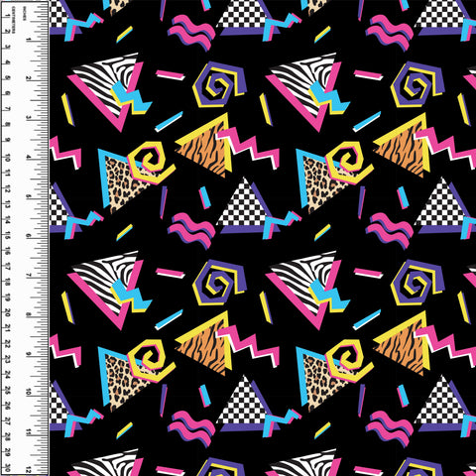Click the 30 centimeter number on ruler
This screenshot has width=476, height=476.
pyautogui.click(x=7, y=469)
